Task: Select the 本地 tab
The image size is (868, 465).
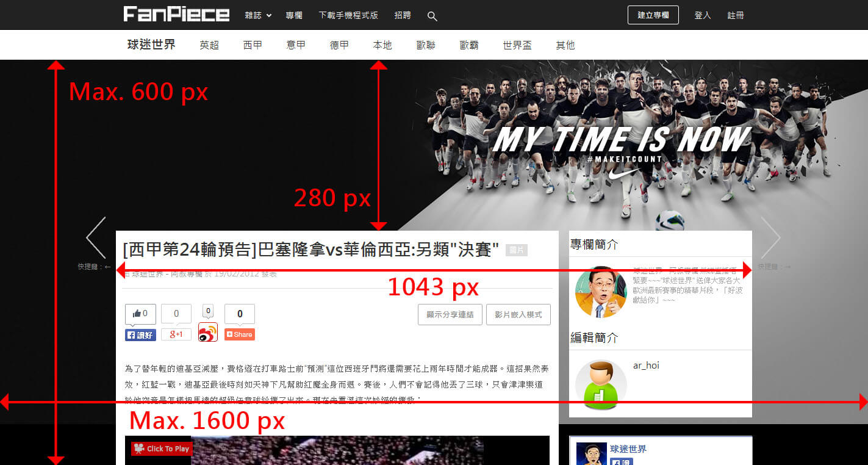Action: tap(382, 45)
